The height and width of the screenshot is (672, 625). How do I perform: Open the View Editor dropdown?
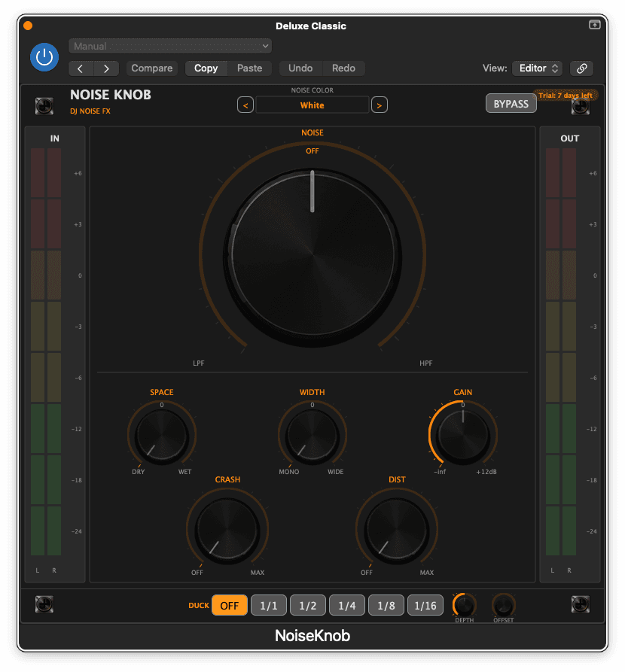point(538,68)
